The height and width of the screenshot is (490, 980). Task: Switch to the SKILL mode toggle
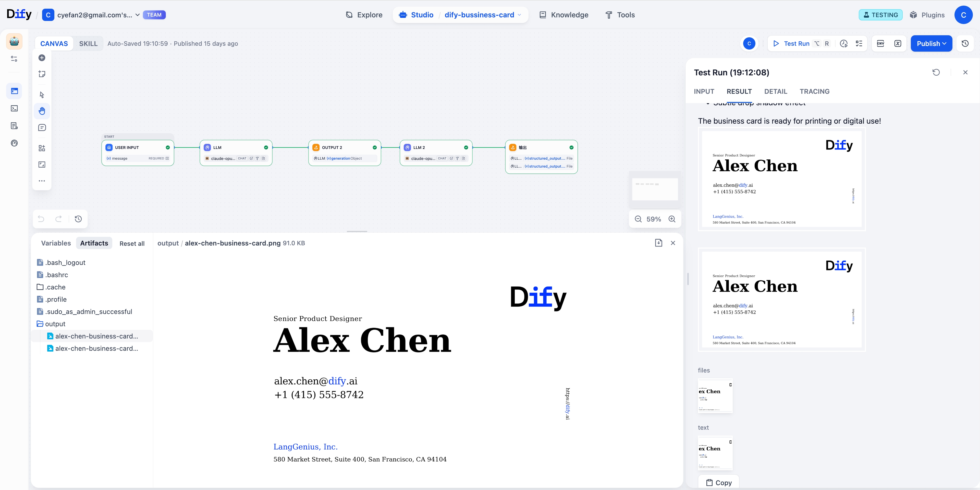click(x=88, y=43)
